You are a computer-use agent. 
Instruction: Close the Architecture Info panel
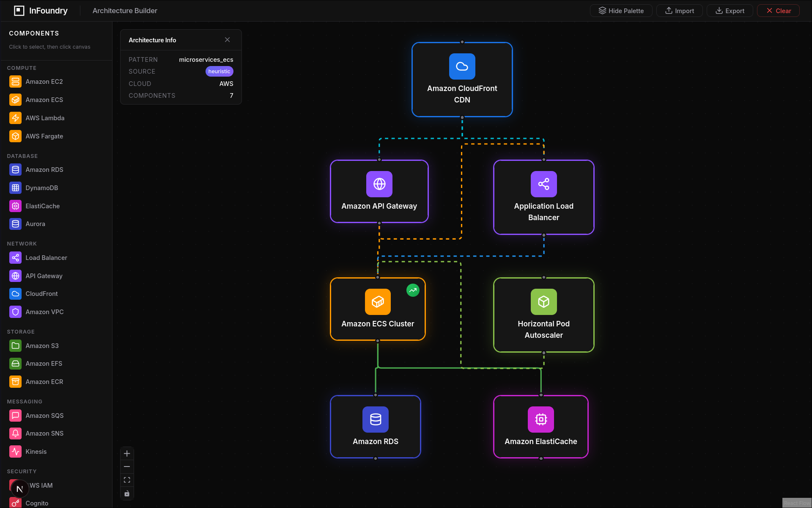(228, 40)
